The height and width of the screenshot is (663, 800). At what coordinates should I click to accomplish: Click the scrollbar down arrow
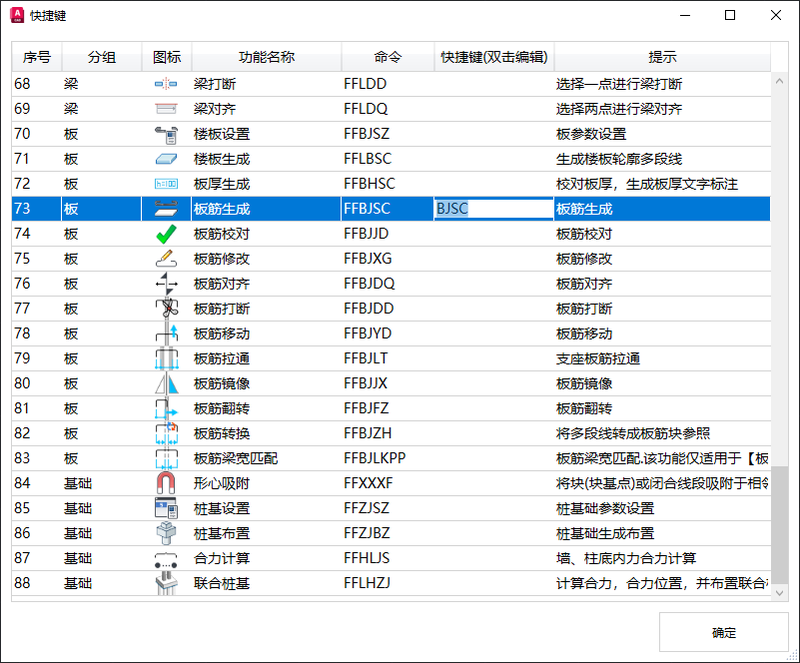[x=780, y=592]
